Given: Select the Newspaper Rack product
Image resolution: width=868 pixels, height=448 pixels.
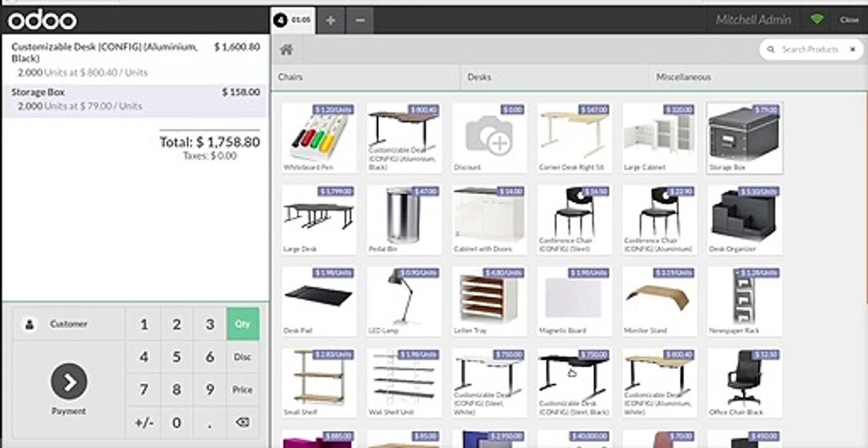Looking at the screenshot, I should pos(745,301).
